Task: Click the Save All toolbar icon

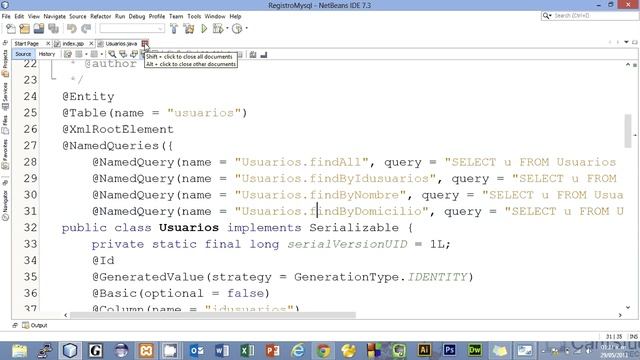Action: [x=53, y=29]
